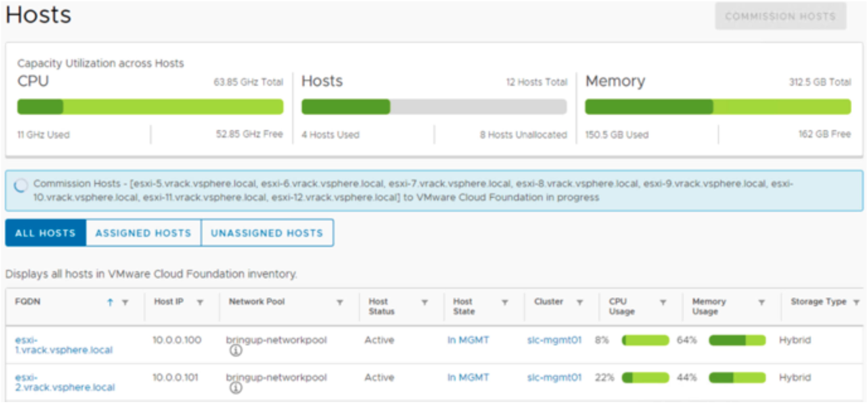
Task: Click the 8 Hosts Unallocated value
Action: tap(524, 135)
